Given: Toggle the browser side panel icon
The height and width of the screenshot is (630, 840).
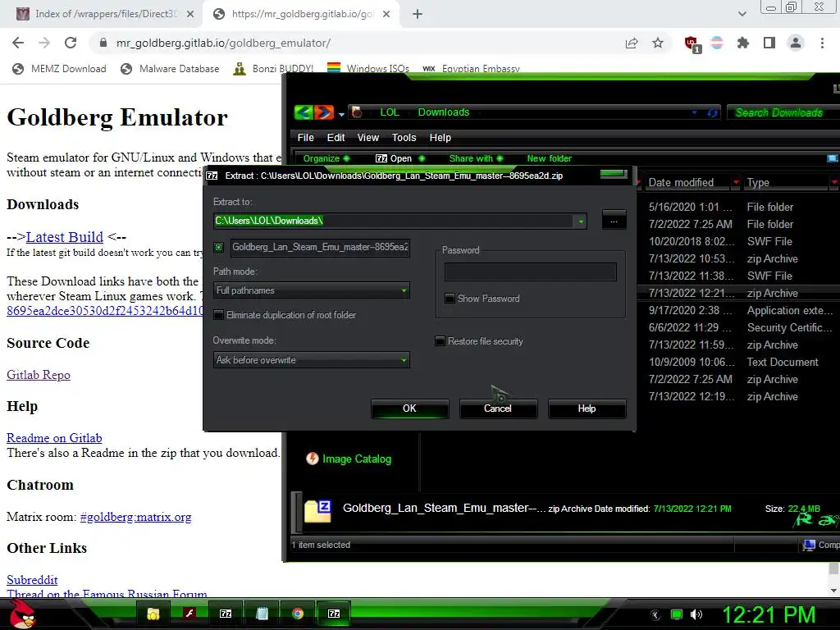Looking at the screenshot, I should coord(769,43).
